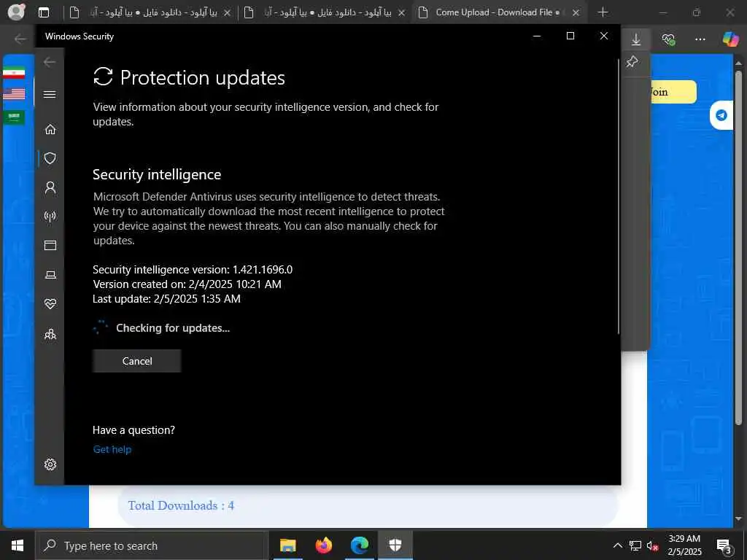Open Device security laptop icon
747x560 pixels.
coord(50,275)
